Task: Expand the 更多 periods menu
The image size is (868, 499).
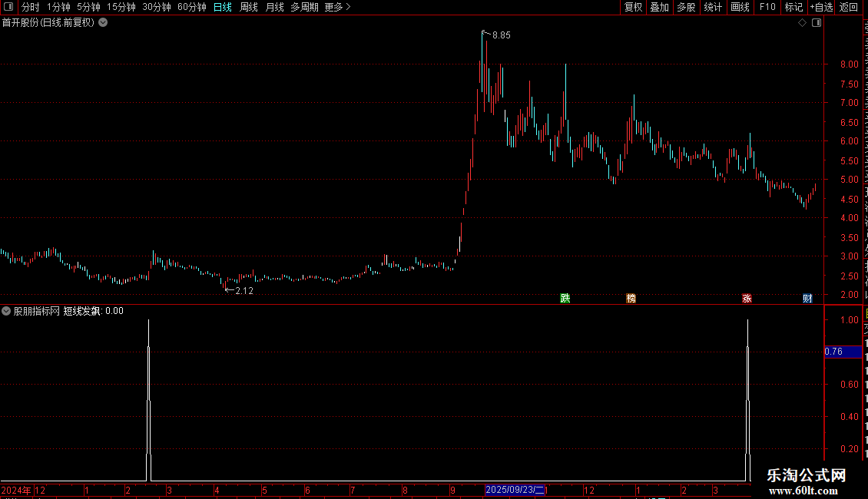Action: (337, 7)
